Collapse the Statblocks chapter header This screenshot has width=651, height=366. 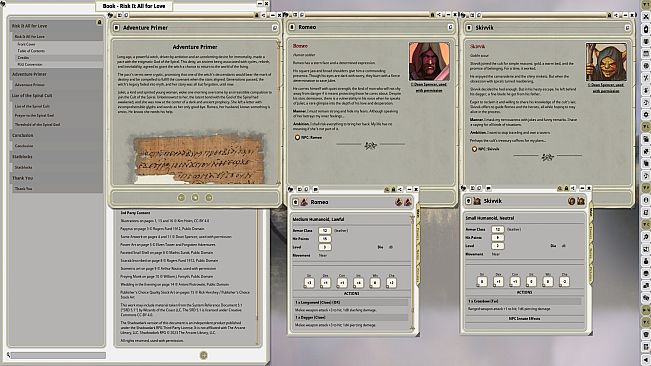(x=56, y=157)
